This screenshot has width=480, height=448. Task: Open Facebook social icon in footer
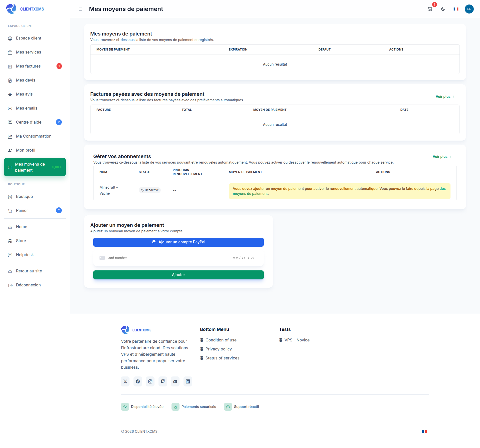[x=138, y=381]
